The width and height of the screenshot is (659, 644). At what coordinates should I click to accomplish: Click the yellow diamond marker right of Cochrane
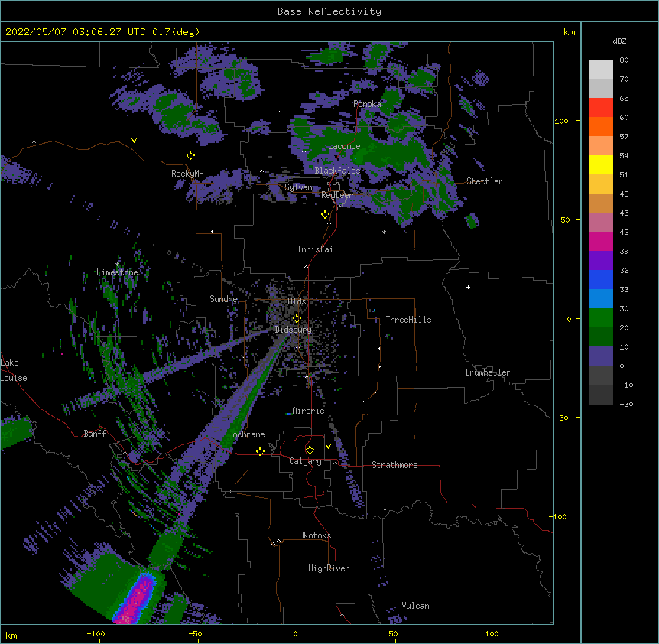click(260, 451)
